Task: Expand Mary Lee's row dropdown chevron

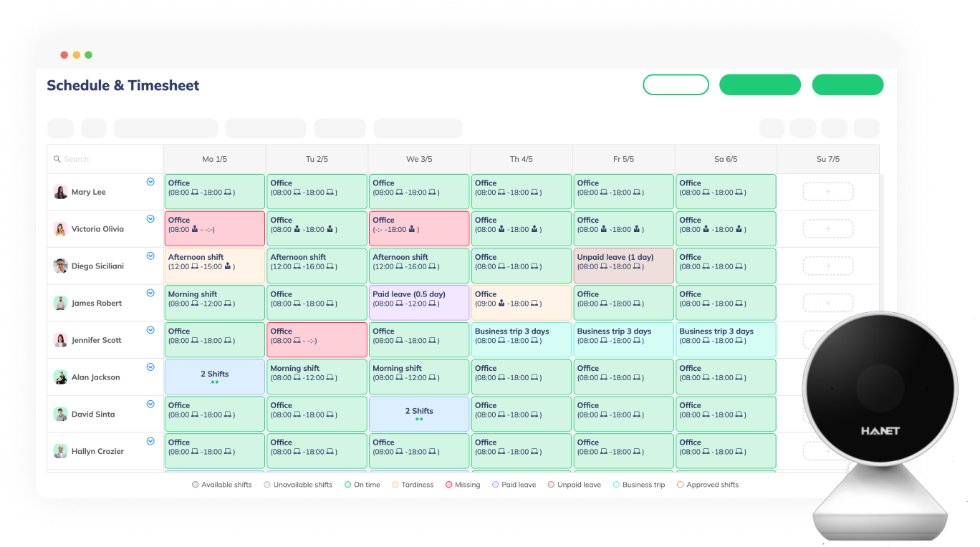Action: 150,182
